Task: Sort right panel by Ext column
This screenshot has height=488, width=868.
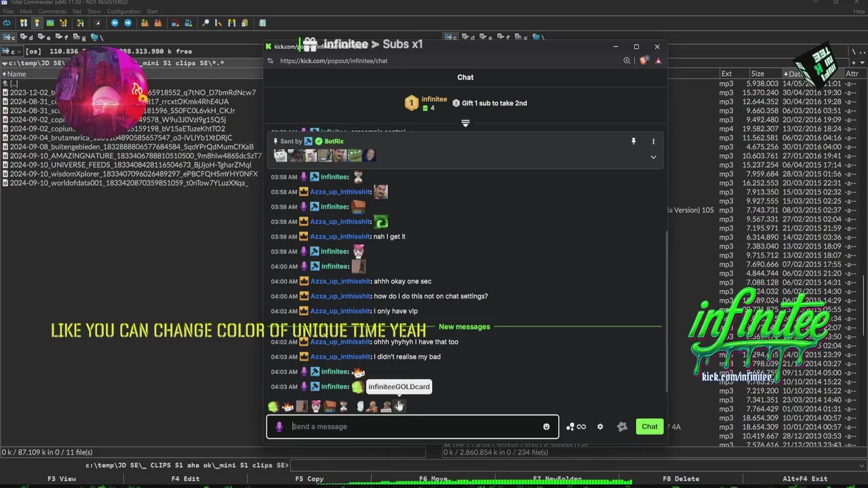Action: (726, 74)
